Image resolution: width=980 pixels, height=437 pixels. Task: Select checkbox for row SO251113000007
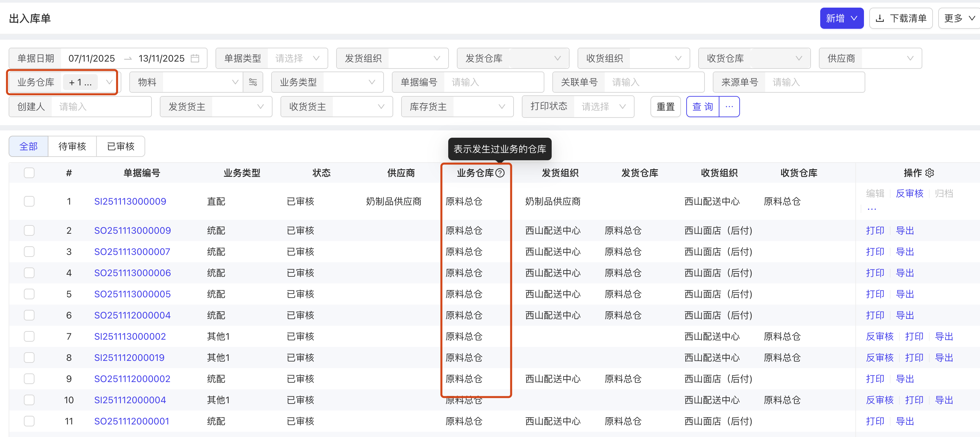29,252
